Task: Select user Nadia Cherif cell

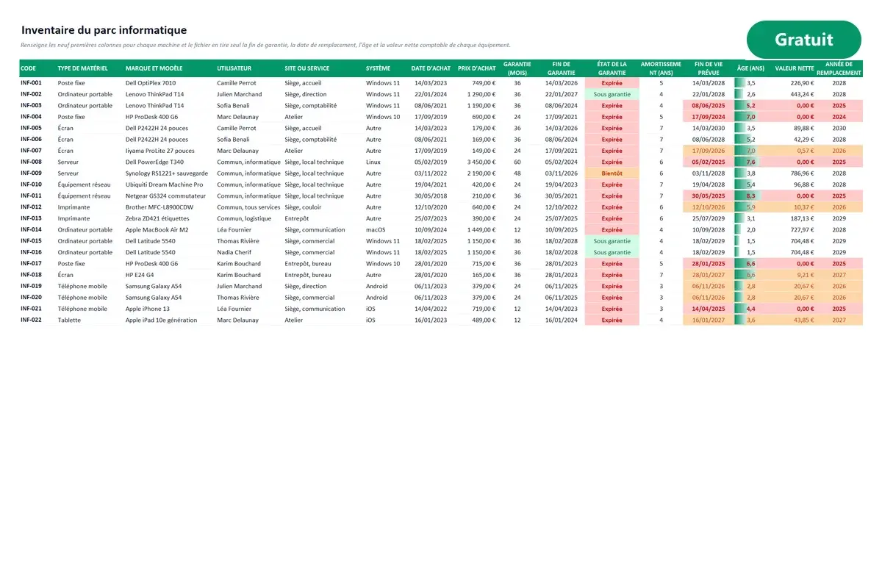Action: (x=234, y=252)
